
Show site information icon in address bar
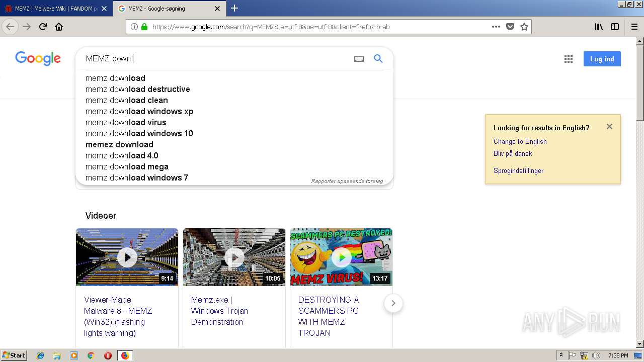[x=134, y=27]
